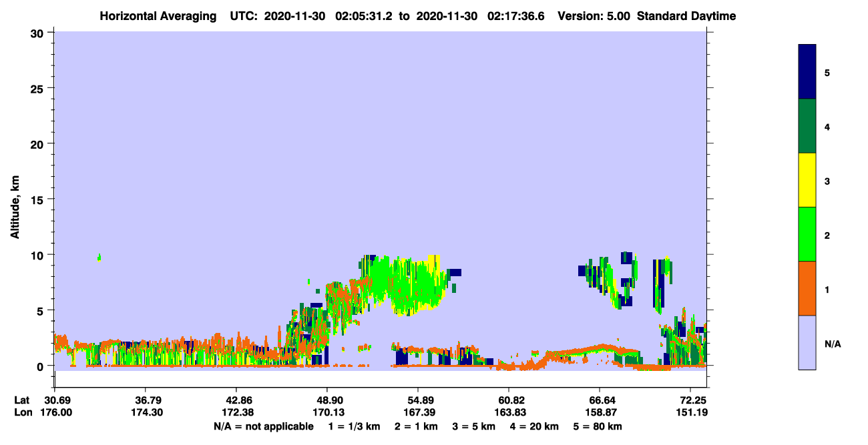Screen dimensions: 868x445
Task: Click the dark blue color bar segment labeled 5
Action: click(x=807, y=72)
